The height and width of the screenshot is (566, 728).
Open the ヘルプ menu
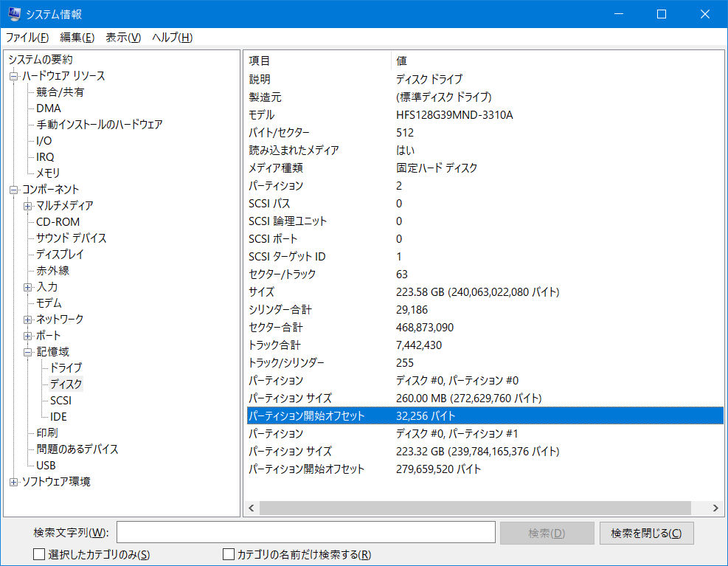click(172, 38)
